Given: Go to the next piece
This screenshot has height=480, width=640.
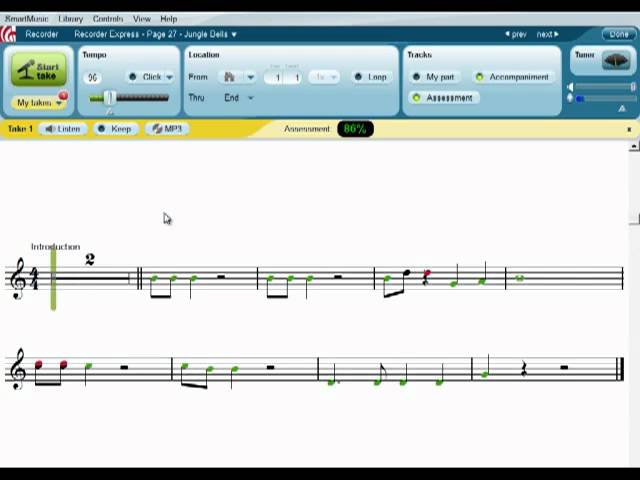Looking at the screenshot, I should click(x=548, y=34).
